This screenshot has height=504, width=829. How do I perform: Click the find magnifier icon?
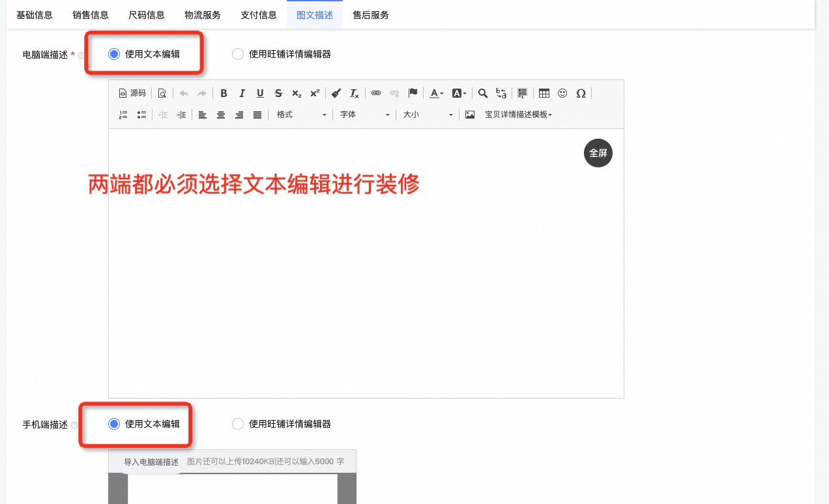483,93
